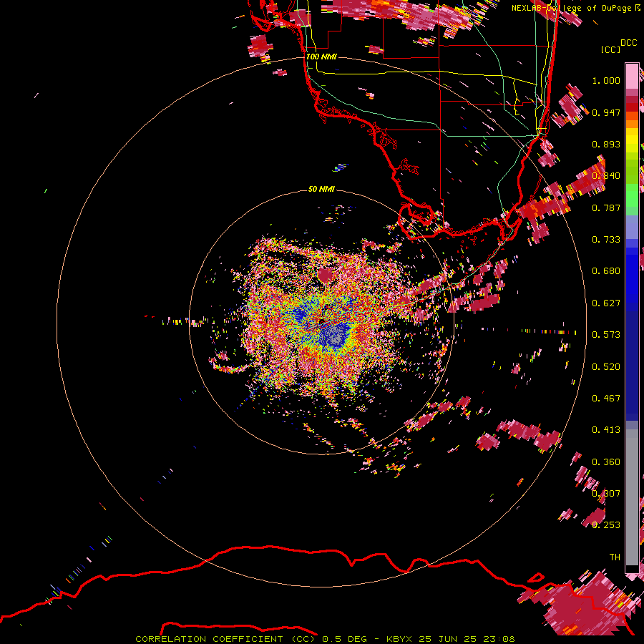
Task: Click the 0.787 color scale value
Action: 606,208
